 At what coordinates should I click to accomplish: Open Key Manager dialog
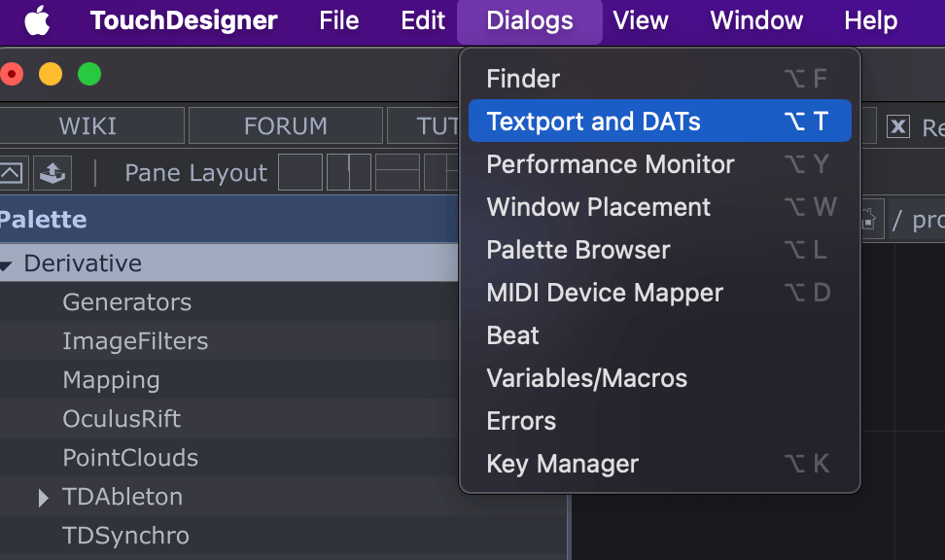coord(660,464)
